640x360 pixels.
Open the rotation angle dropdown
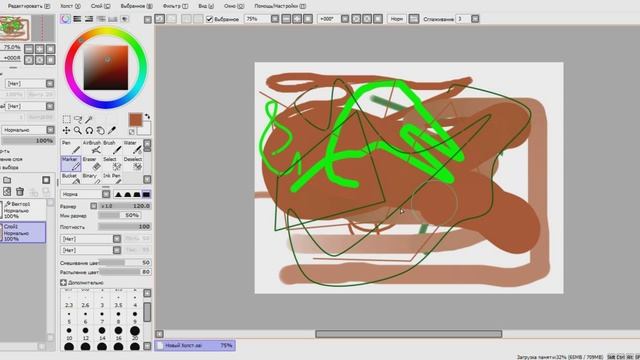tap(345, 19)
